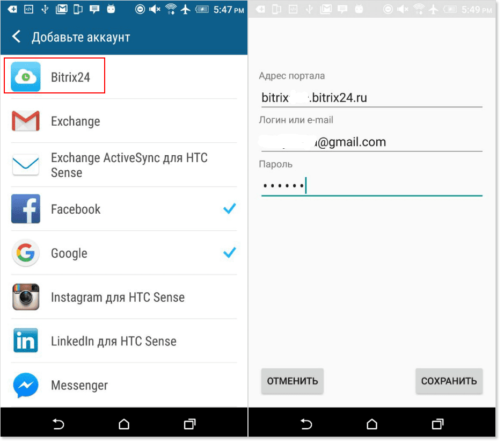Tap the ОТМЕНИТЬ button
Viewport: 504px width, 442px height.
click(x=292, y=381)
